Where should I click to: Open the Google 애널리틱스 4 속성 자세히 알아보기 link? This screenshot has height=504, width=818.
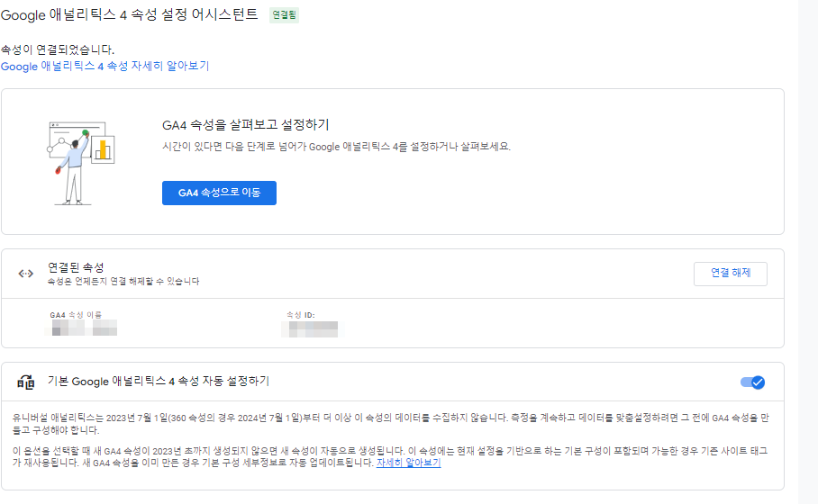click(x=105, y=67)
